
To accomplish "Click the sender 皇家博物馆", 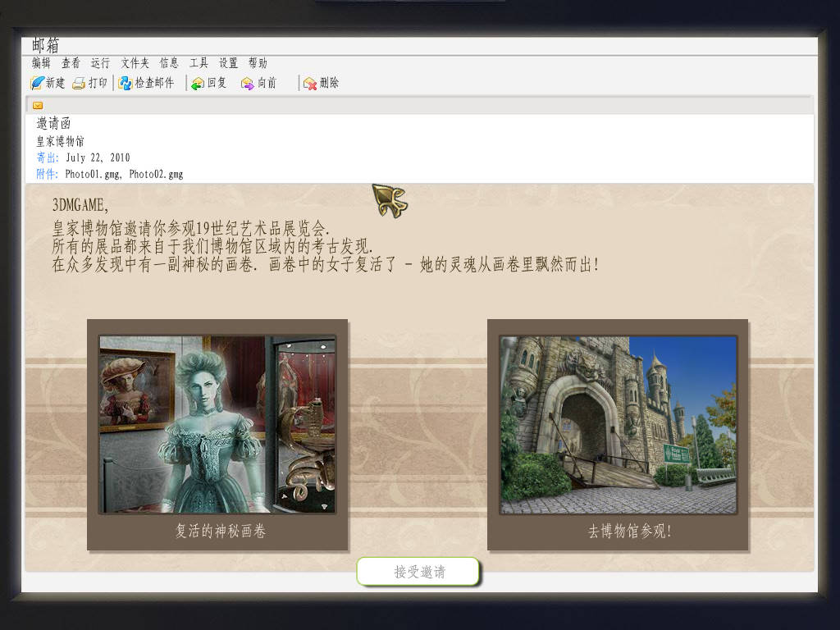I will coord(60,141).
